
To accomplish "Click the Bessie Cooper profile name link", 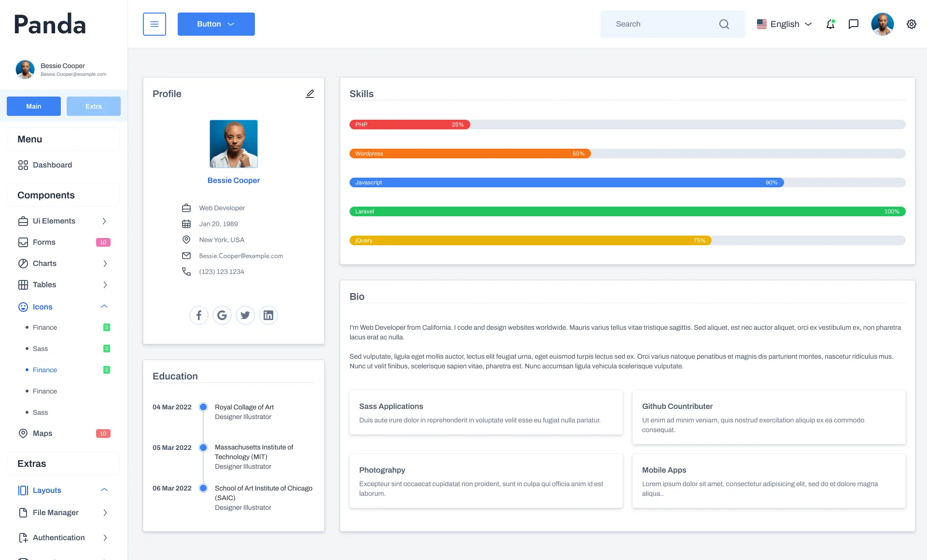I will pos(234,180).
